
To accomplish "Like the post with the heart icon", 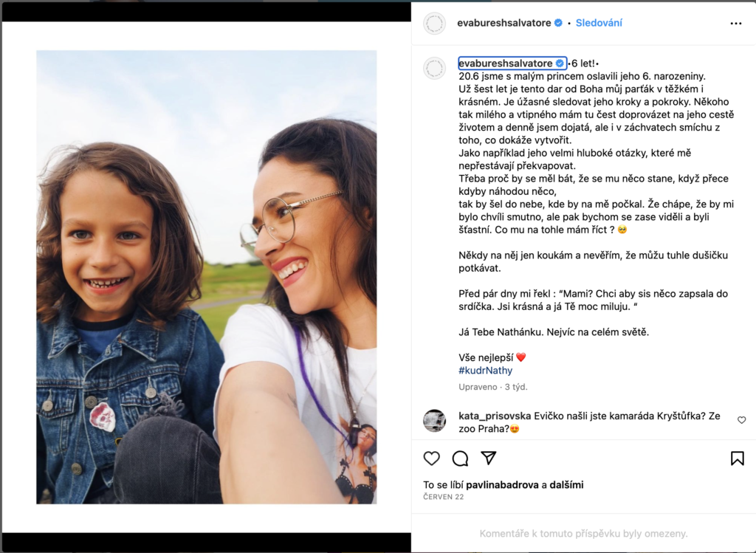I will (431, 458).
